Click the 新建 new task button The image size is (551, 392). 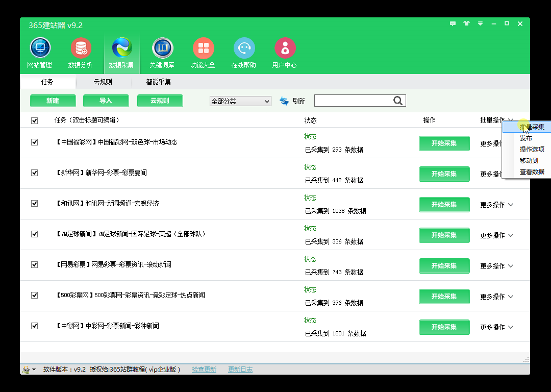[53, 101]
